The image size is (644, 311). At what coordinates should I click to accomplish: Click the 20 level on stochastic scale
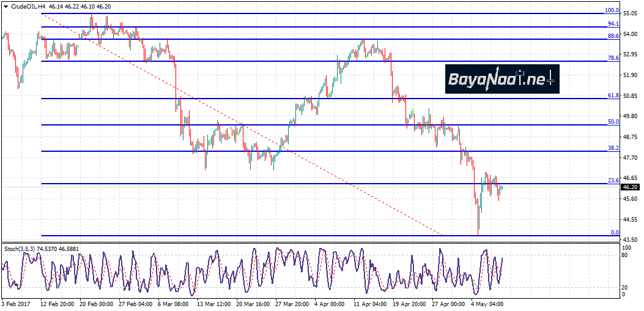[626, 287]
